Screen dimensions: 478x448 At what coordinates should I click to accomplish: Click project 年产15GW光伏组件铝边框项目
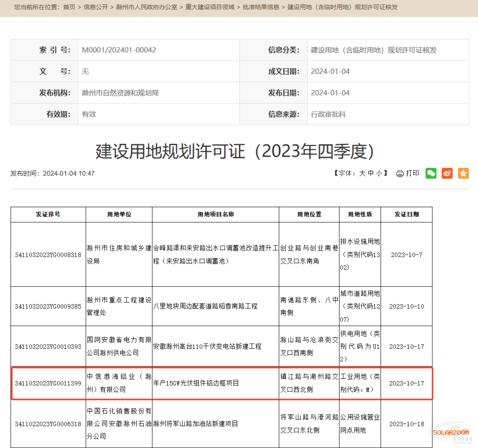coord(196,383)
